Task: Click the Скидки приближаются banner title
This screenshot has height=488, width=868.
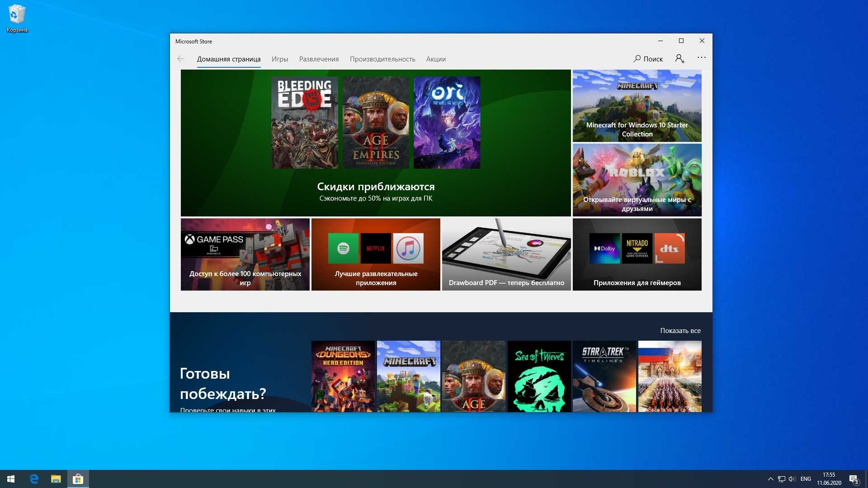Action: 376,187
